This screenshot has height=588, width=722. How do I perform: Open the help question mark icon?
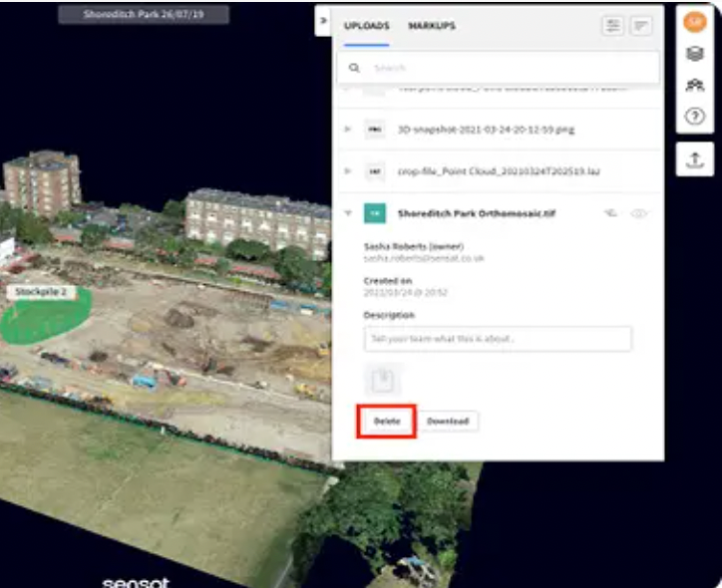click(x=695, y=117)
